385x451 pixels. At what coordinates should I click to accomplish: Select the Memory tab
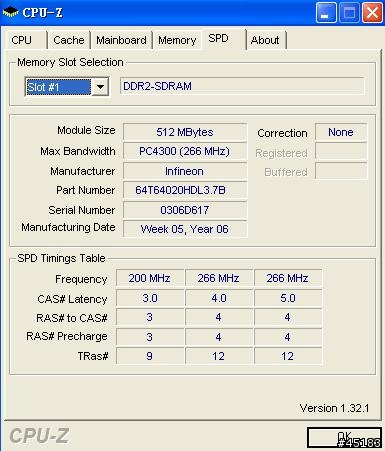[x=177, y=40]
